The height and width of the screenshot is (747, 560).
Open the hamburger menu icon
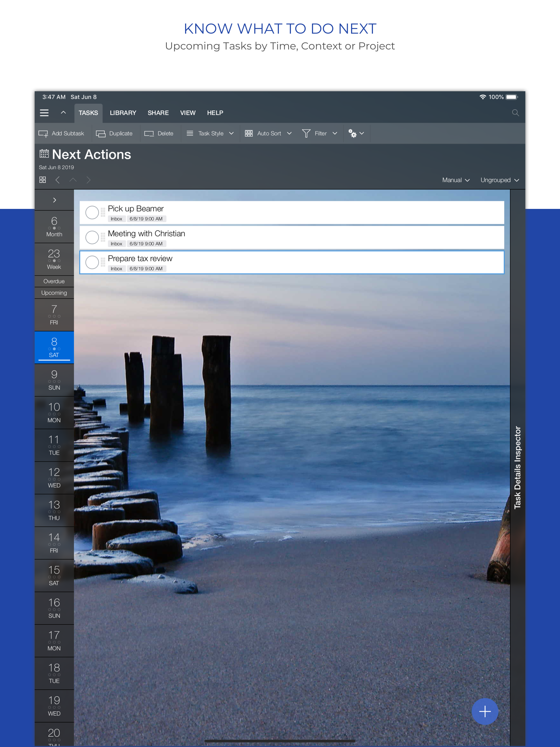[x=44, y=113]
